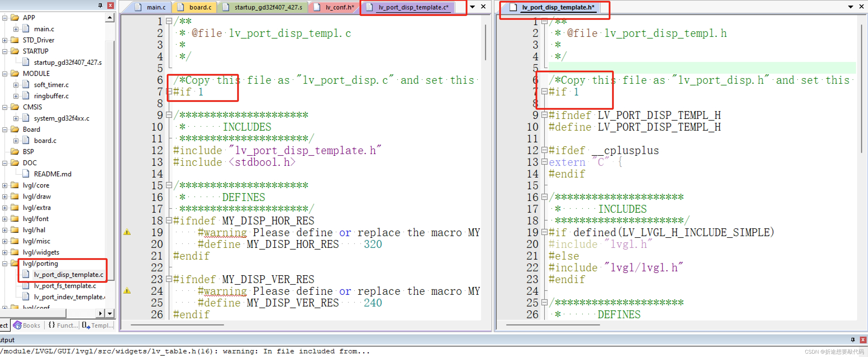
Task: Open lv_port_fs_template.c in project tree
Action: tap(65, 286)
